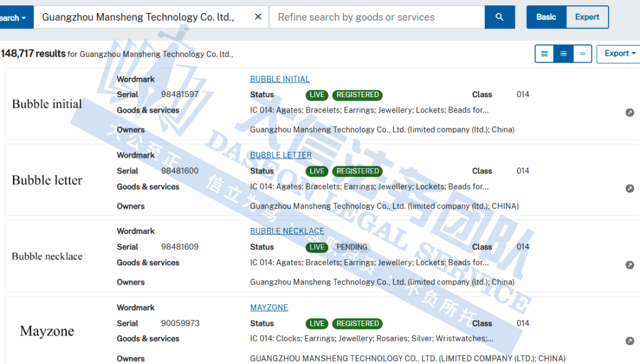This screenshot has height=364, width=640.
Task: Open BUBBLE NECKLACE record via arrow icon
Action: tap(629, 265)
